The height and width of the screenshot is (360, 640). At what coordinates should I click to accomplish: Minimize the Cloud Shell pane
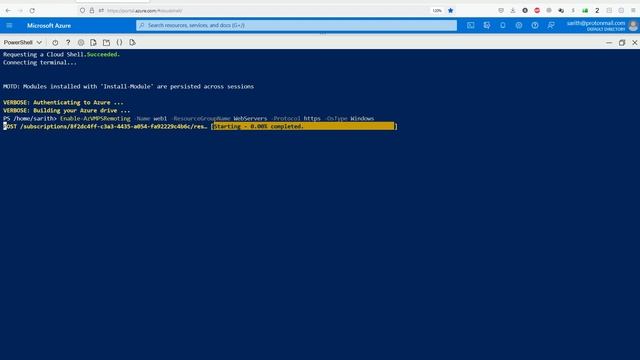pos(609,42)
